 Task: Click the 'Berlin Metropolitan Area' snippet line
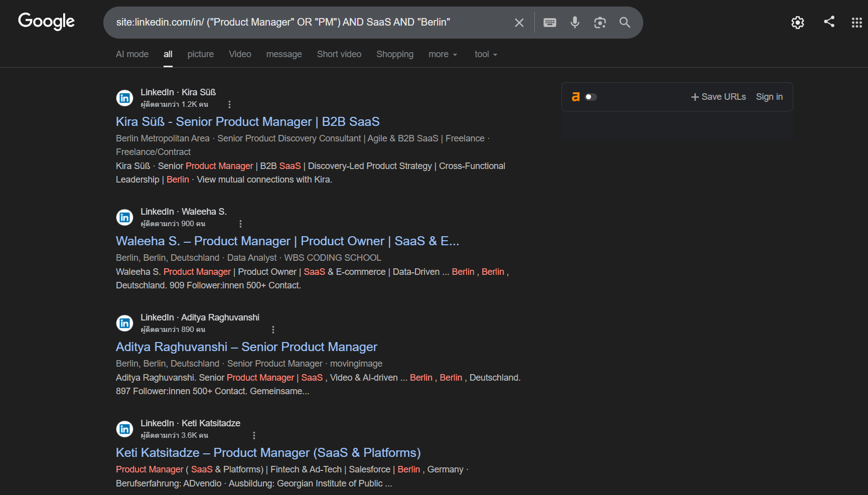click(x=163, y=138)
